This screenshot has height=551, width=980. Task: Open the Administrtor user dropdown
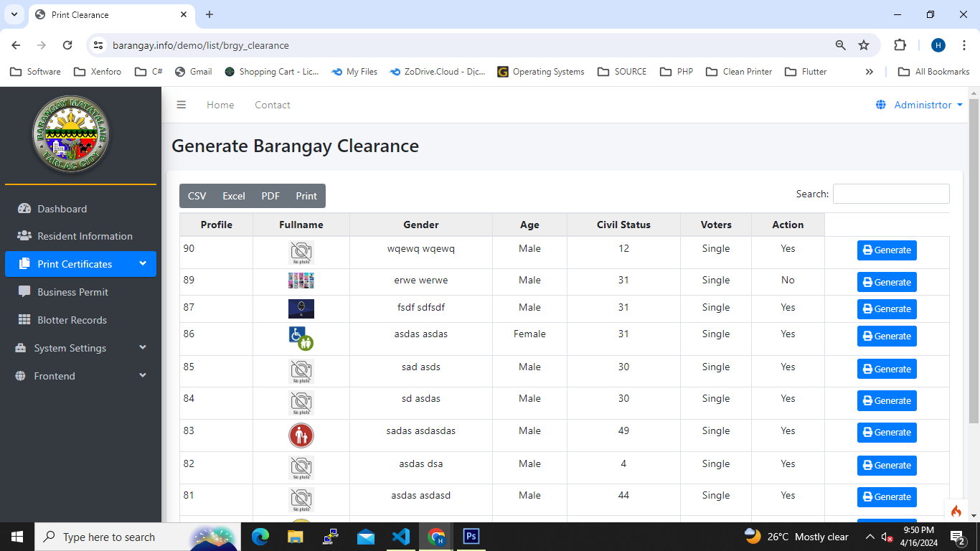[x=922, y=105]
